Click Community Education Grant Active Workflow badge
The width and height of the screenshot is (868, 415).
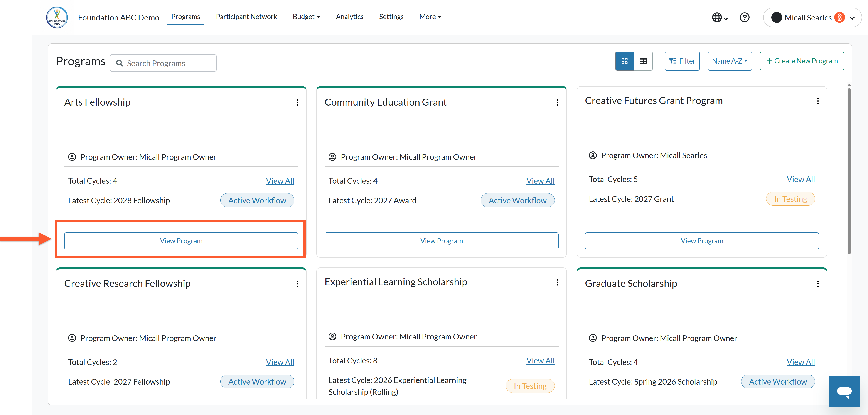tap(517, 200)
